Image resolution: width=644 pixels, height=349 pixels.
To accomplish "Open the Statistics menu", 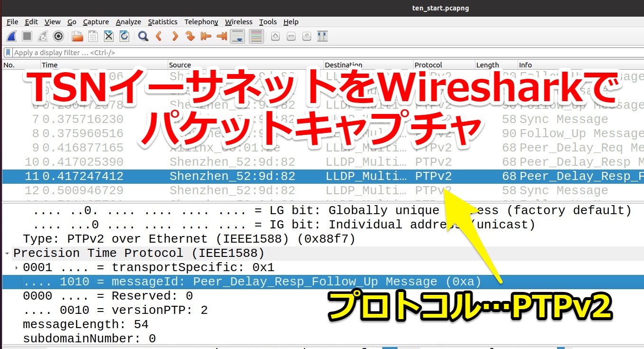I will (x=162, y=22).
